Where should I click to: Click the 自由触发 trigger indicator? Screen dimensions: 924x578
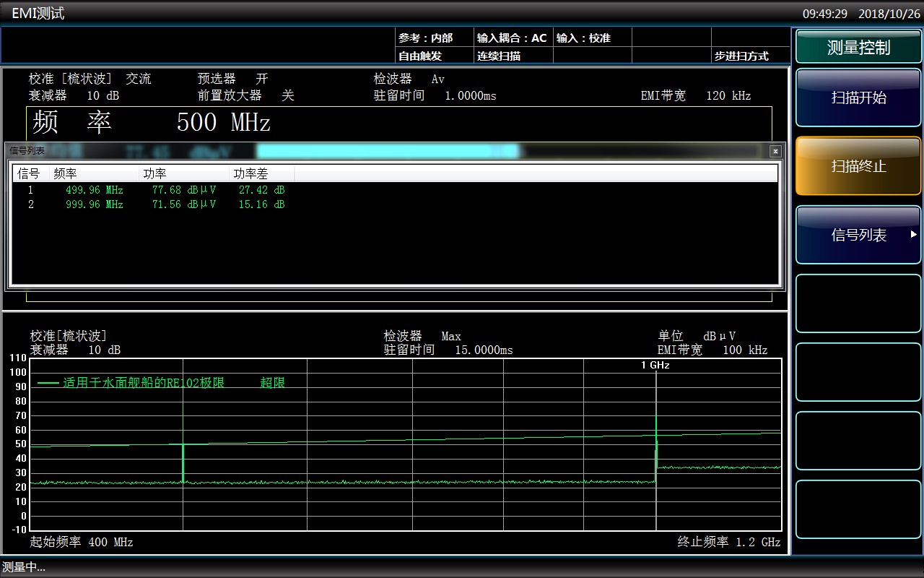click(420, 56)
